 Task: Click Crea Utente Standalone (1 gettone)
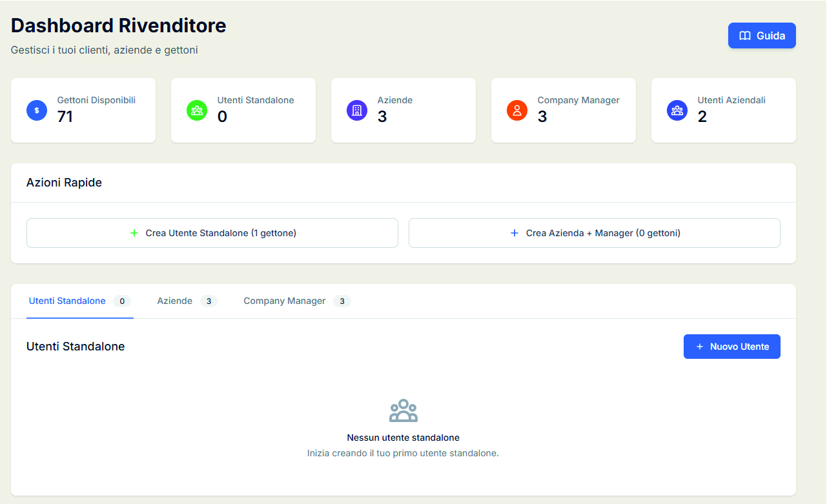212,233
